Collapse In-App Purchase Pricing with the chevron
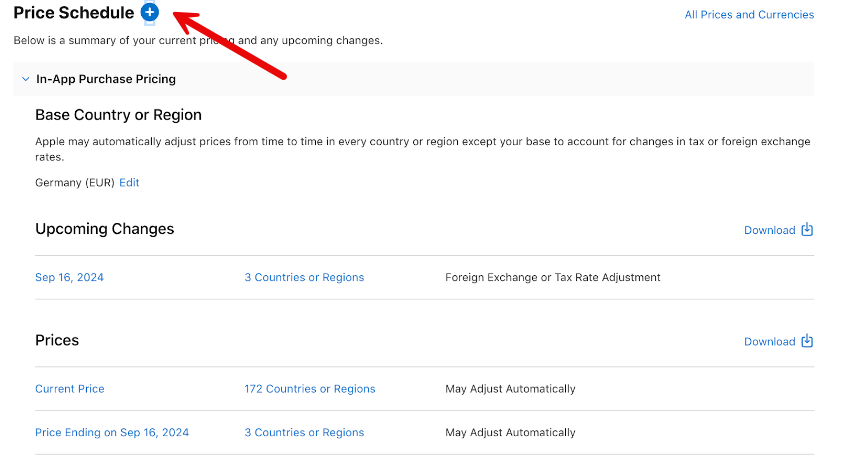The height and width of the screenshot is (457, 848). click(x=25, y=79)
